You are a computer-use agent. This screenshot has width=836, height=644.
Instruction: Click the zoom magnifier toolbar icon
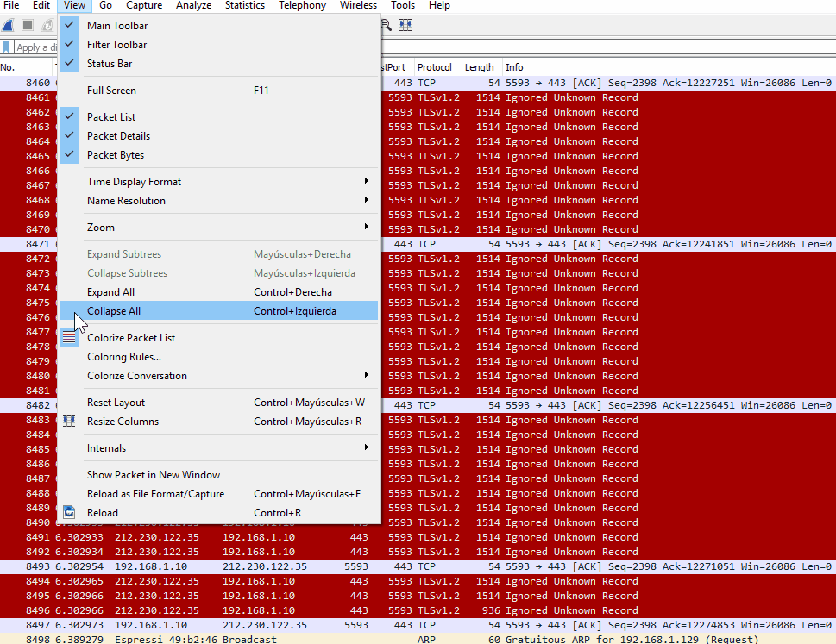click(x=387, y=25)
